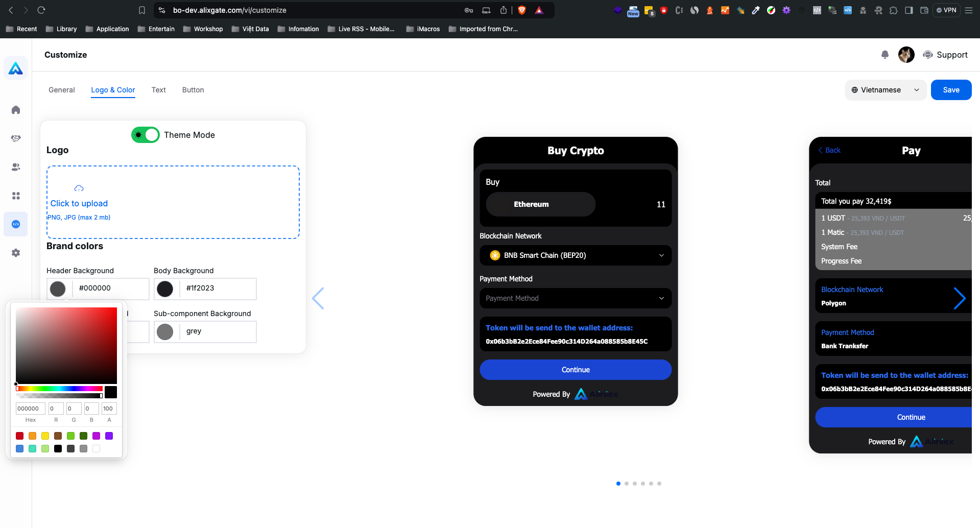Open Settings via the gear icon
The width and height of the screenshot is (980, 528).
point(16,252)
